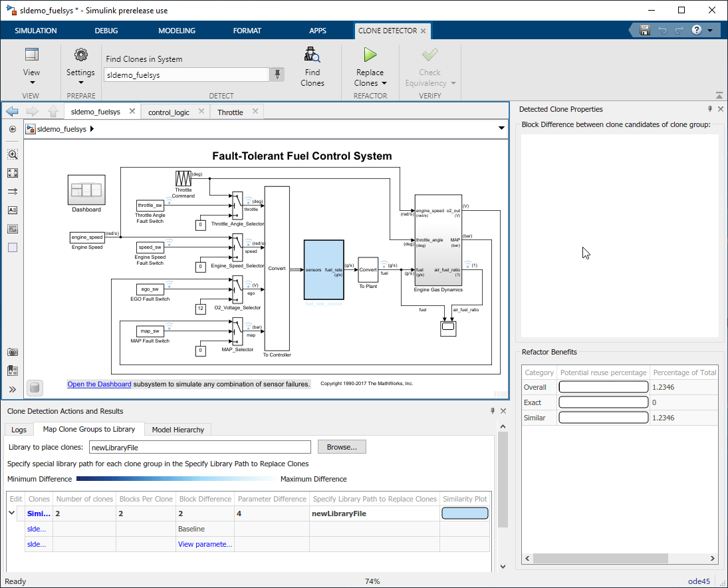Screen dimensions: 728x588
Task: Toggle the pin button beside system name field
Action: coord(278,74)
